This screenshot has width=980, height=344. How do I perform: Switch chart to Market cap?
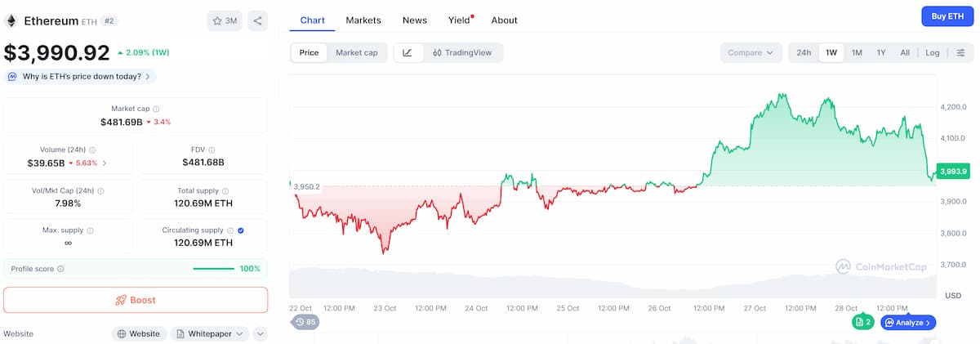[357, 53]
